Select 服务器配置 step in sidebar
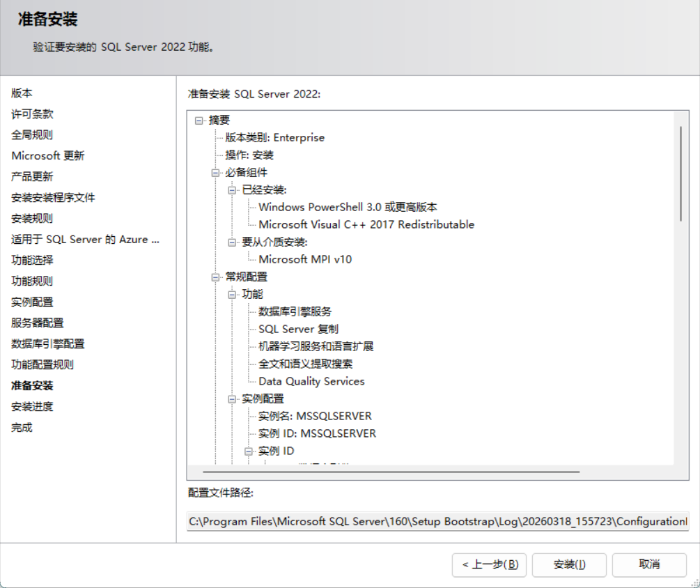Viewport: 700px width, 588px height. tap(38, 323)
